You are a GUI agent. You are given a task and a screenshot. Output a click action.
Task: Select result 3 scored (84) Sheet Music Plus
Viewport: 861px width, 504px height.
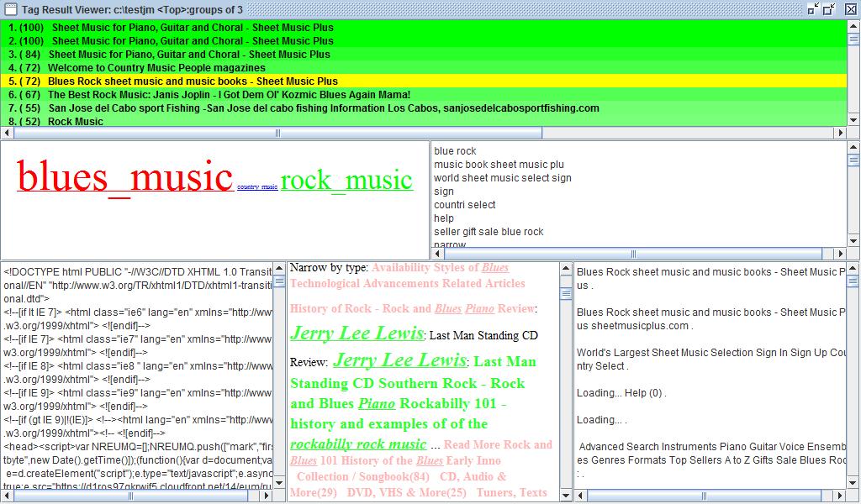point(424,55)
